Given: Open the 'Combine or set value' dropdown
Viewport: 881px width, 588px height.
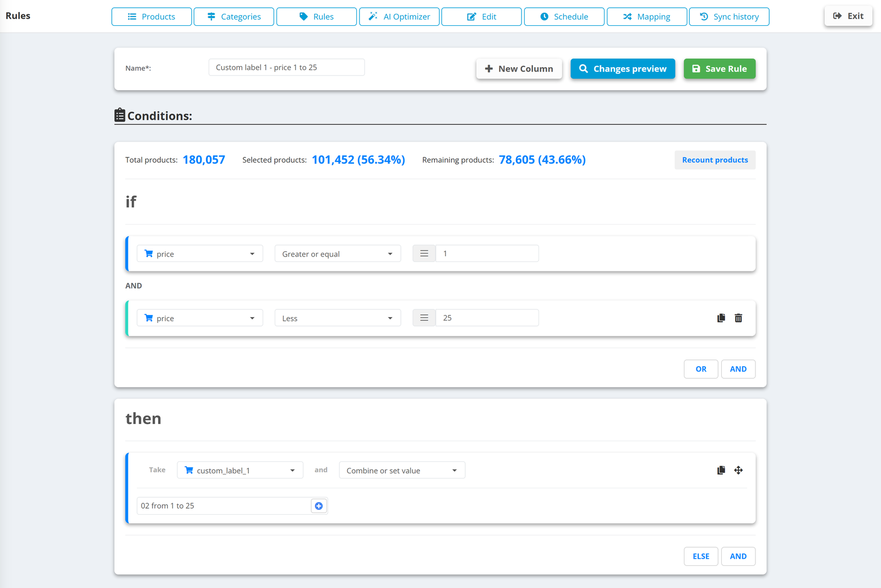Looking at the screenshot, I should pyautogui.click(x=402, y=470).
